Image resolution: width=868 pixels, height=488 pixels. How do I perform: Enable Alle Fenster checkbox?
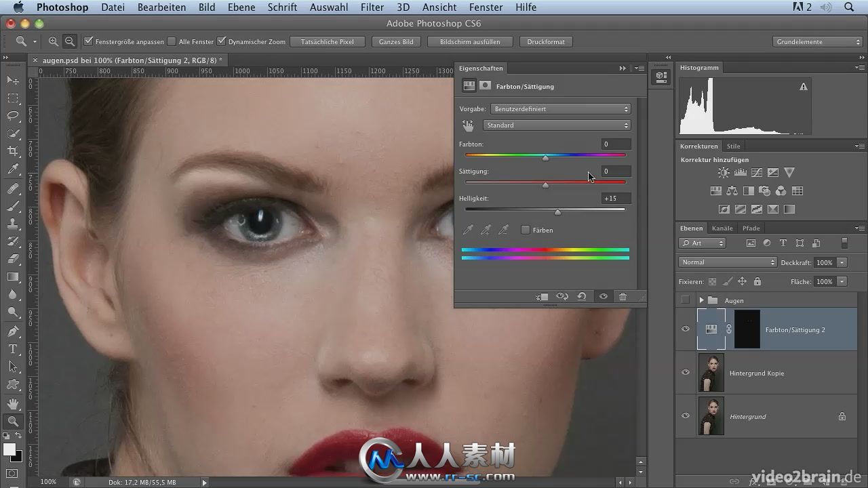point(172,41)
